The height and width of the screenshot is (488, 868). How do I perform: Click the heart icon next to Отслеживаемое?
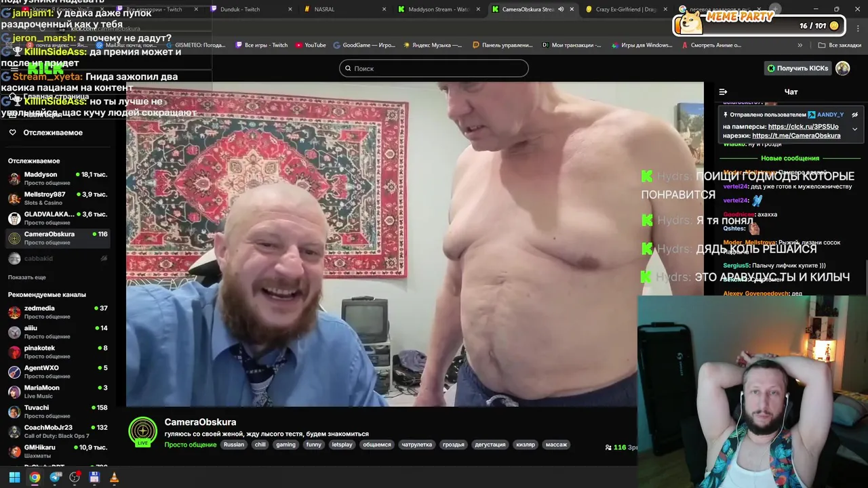pyautogui.click(x=12, y=132)
